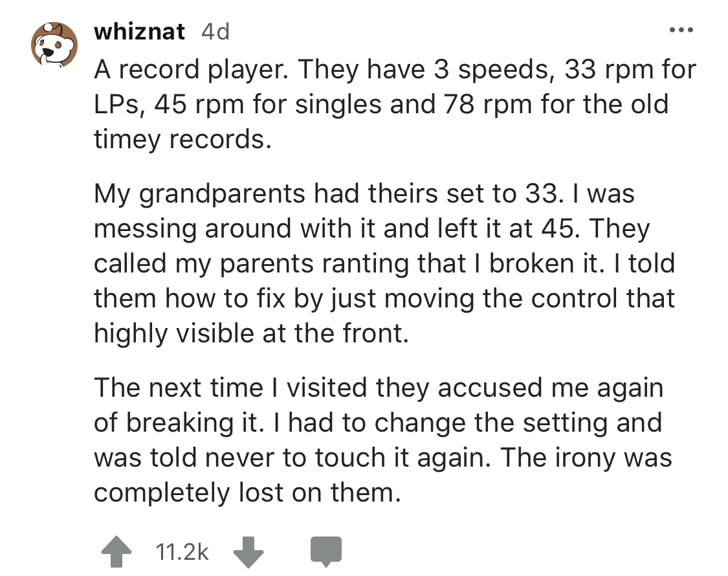The image size is (728, 576).
Task: Tap the 4d comment timestamp
Action: tap(215, 32)
